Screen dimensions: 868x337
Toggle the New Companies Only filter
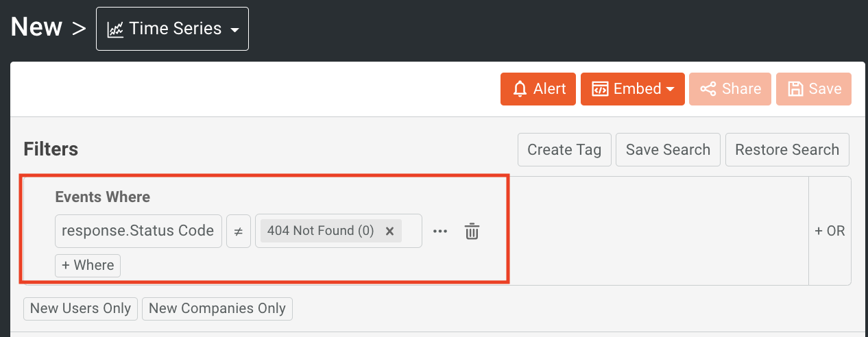tap(217, 309)
